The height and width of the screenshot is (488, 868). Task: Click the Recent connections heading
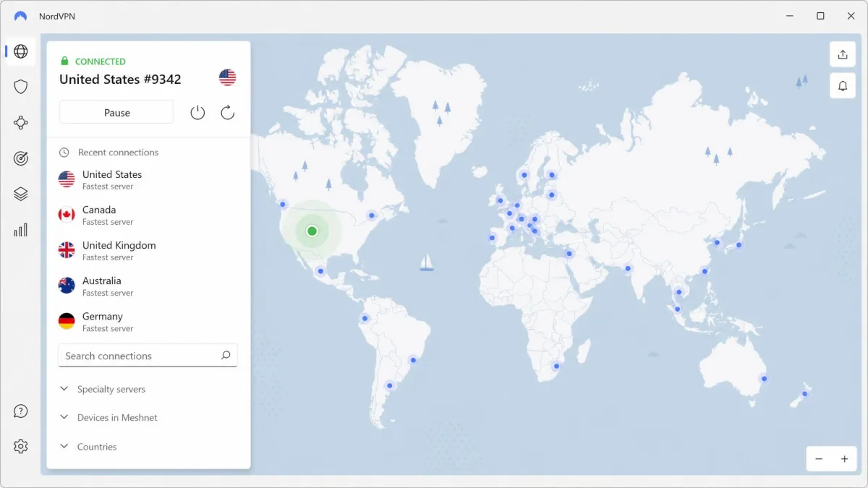pos(118,153)
